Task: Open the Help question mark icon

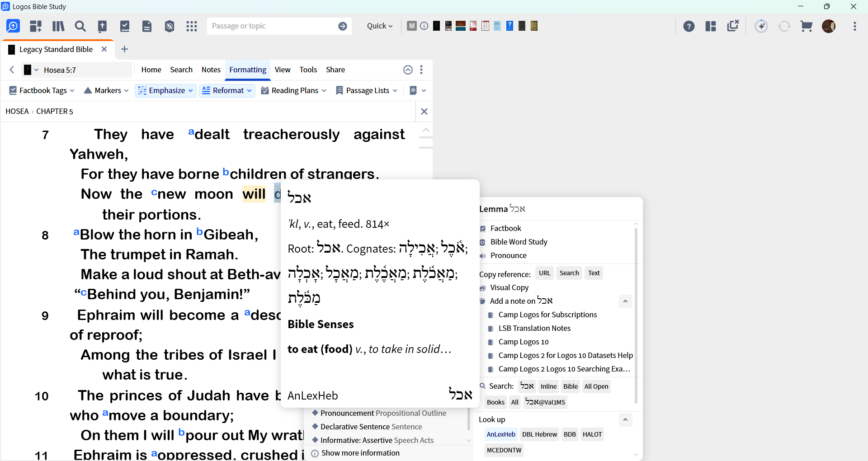Action: tap(689, 26)
